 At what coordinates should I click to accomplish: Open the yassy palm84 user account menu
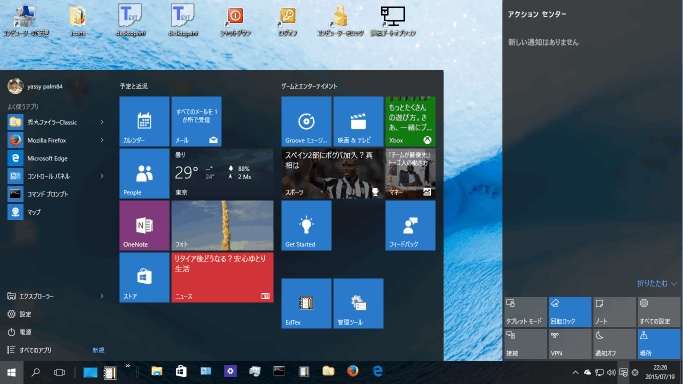click(35, 86)
